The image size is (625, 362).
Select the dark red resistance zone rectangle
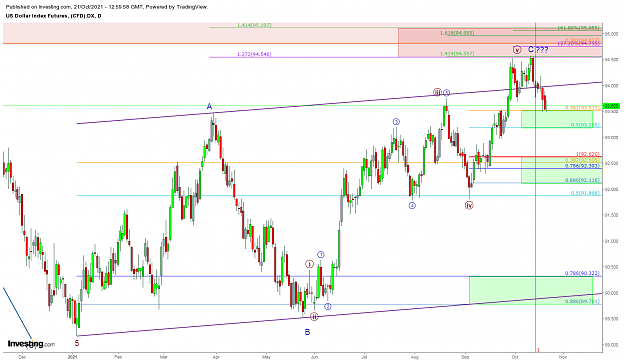[x=500, y=43]
